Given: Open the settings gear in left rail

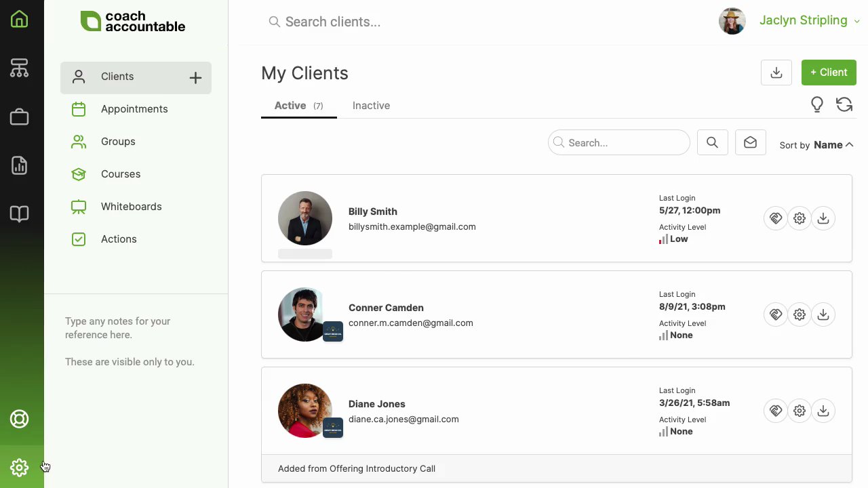Looking at the screenshot, I should coord(19,467).
